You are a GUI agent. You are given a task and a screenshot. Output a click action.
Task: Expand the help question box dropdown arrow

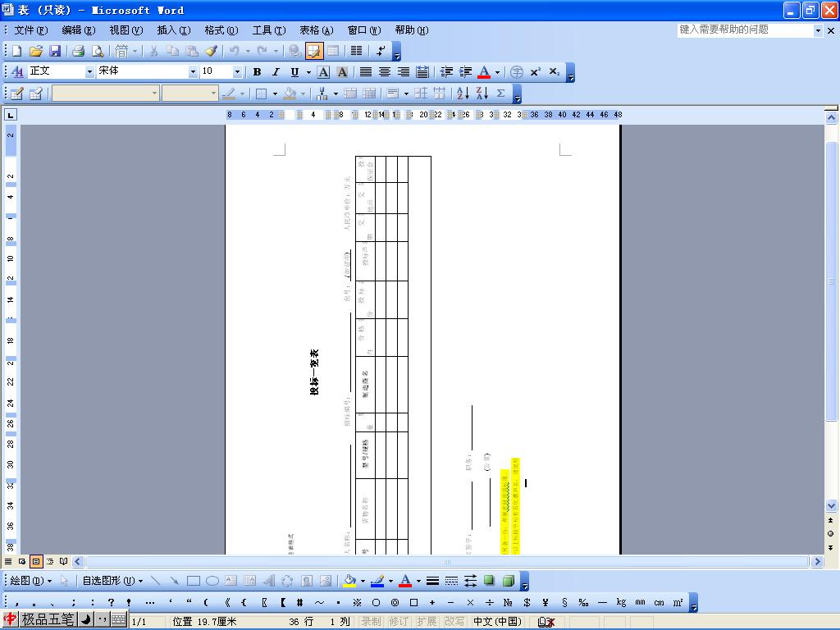point(818,30)
